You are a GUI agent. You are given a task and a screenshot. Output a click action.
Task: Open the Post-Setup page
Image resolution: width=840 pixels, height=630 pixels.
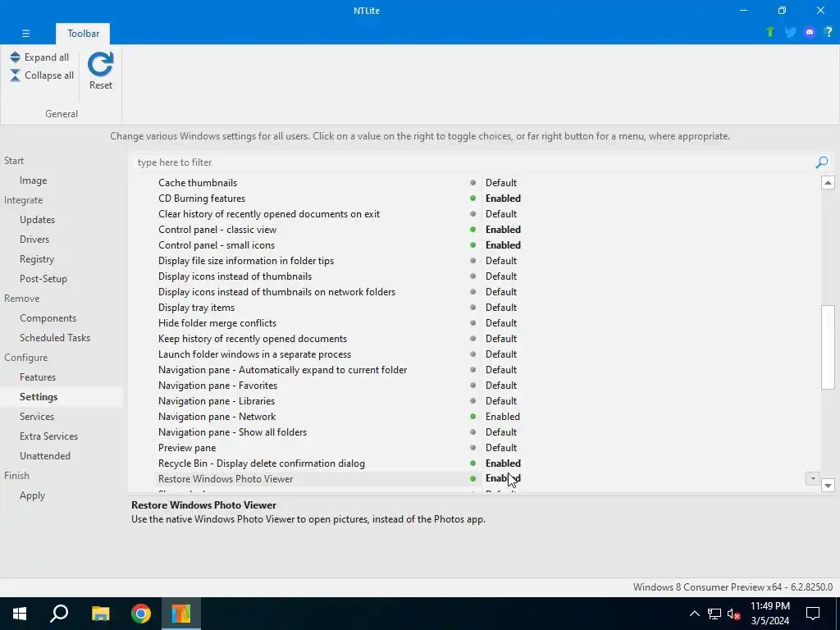point(43,279)
